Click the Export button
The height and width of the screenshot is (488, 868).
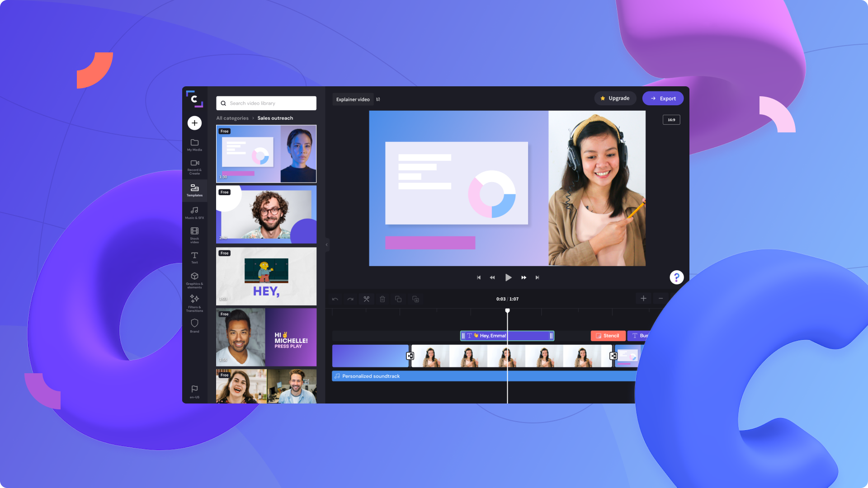663,98
